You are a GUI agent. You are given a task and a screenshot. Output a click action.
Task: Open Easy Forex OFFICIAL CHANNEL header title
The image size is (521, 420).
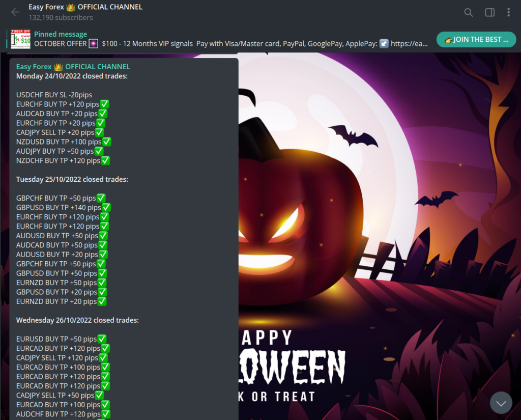[85, 7]
